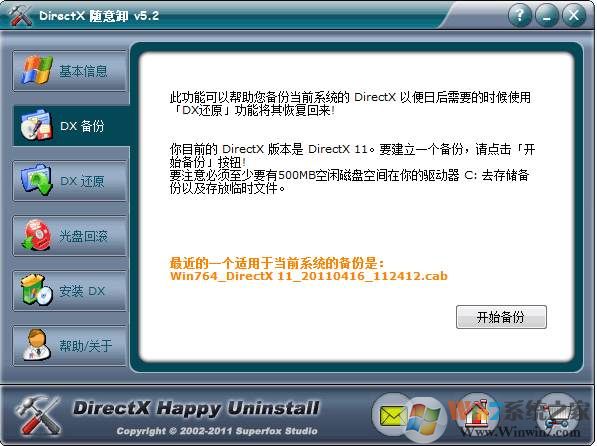Click the orange text 最近的一个适用于当前系统的备份是
Image resolution: width=597 pixels, height=446 pixels.
tap(277, 263)
